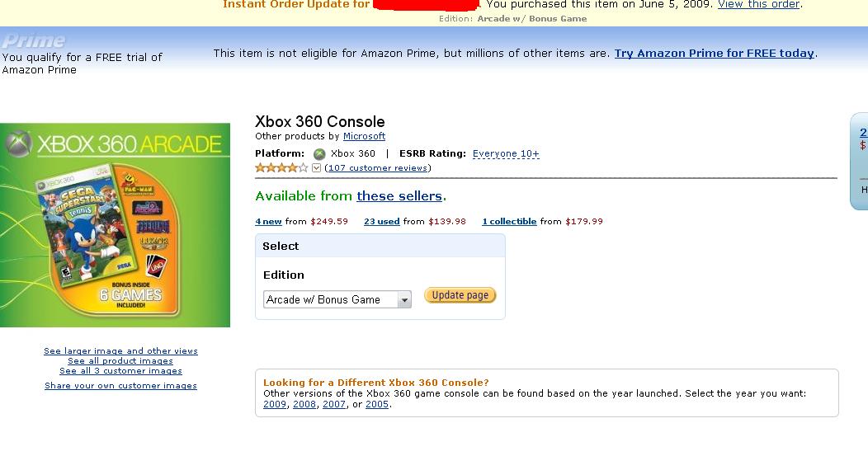Follow the Microsoft brand link

click(364, 136)
